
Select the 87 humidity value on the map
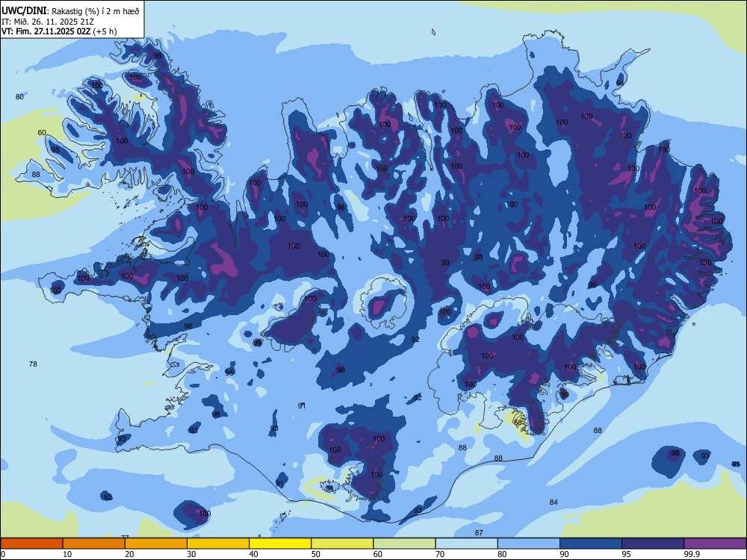[479, 532]
